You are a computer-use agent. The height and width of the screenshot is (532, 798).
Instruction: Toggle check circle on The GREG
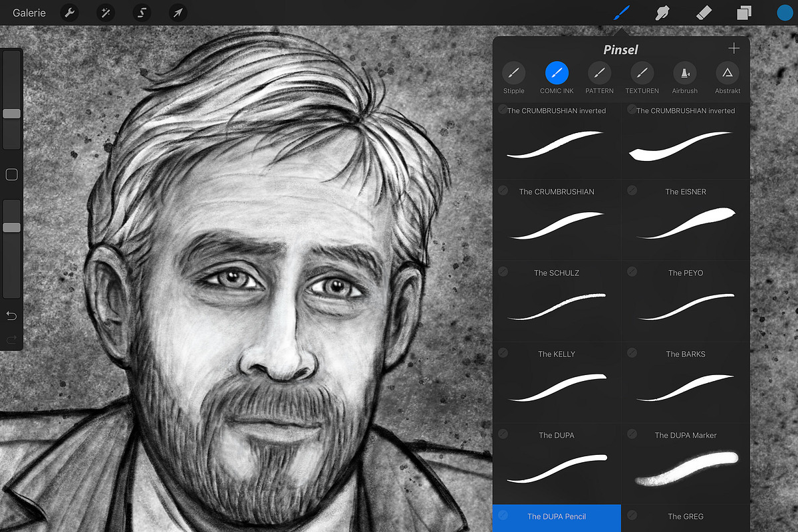[x=632, y=515]
